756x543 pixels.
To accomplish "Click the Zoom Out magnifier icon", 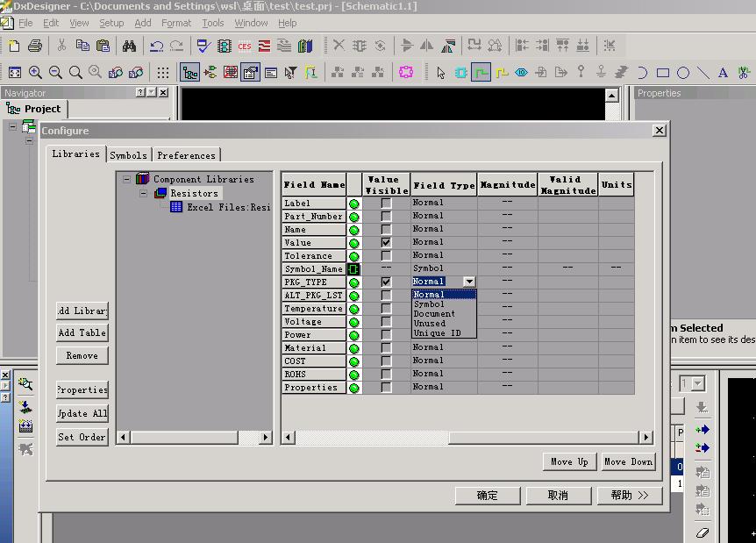I will 55,72.
